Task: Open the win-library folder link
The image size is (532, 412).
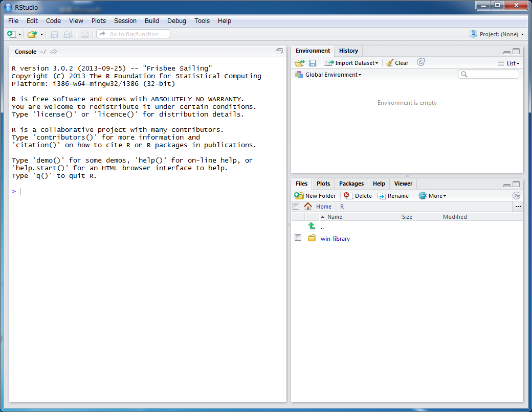Action: click(335, 239)
